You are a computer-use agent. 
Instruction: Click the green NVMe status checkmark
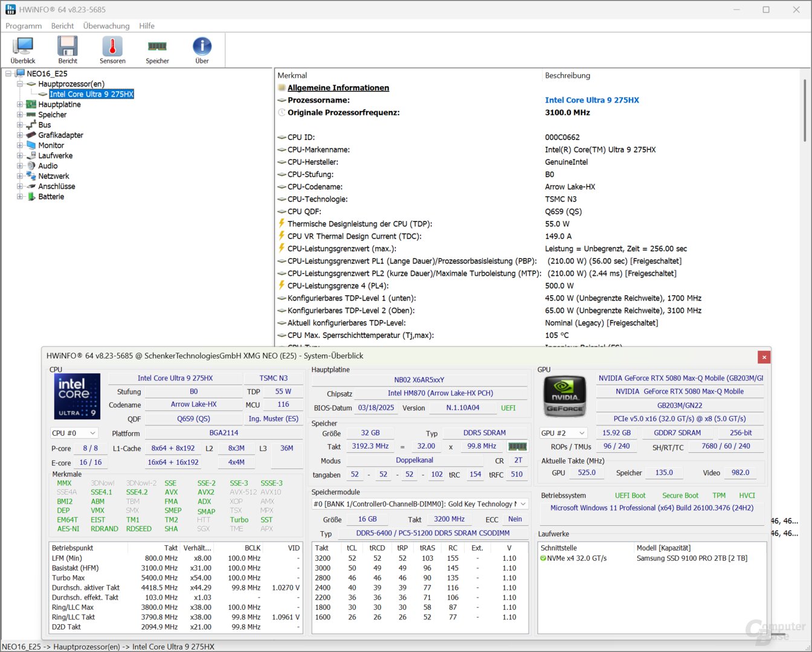point(545,558)
